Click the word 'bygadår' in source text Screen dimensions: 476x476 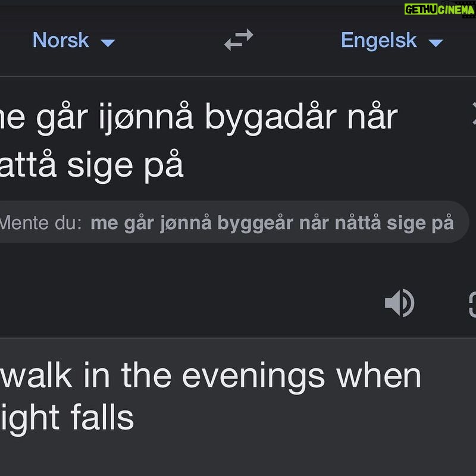coord(271,118)
